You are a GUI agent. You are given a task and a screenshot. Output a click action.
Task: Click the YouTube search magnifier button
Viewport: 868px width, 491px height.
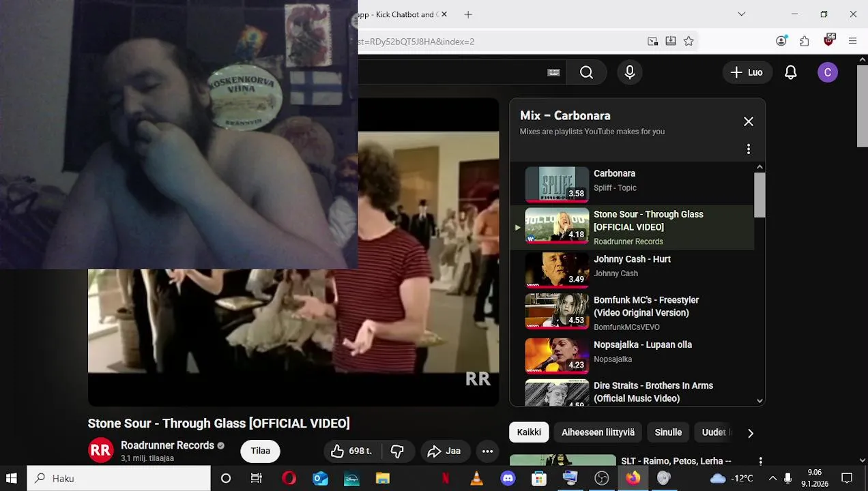586,72
